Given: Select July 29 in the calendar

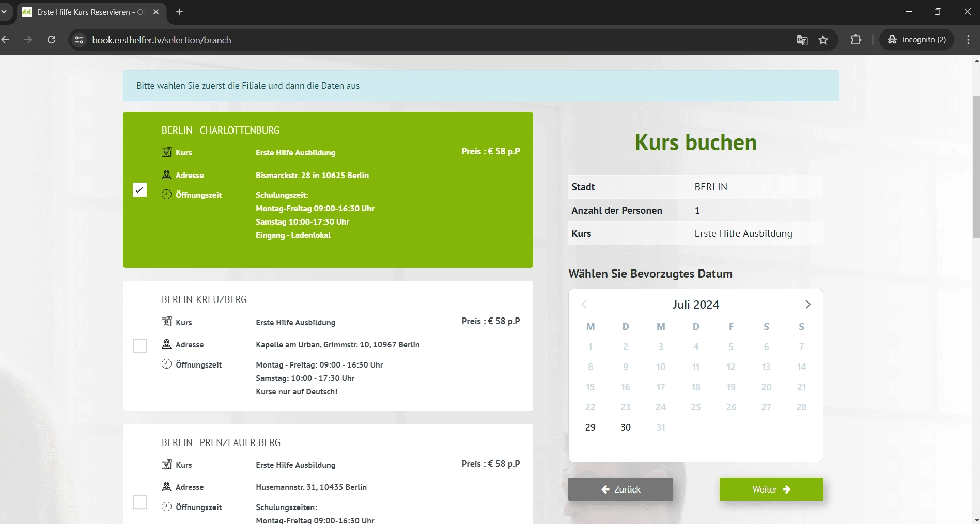Looking at the screenshot, I should coord(590,427).
